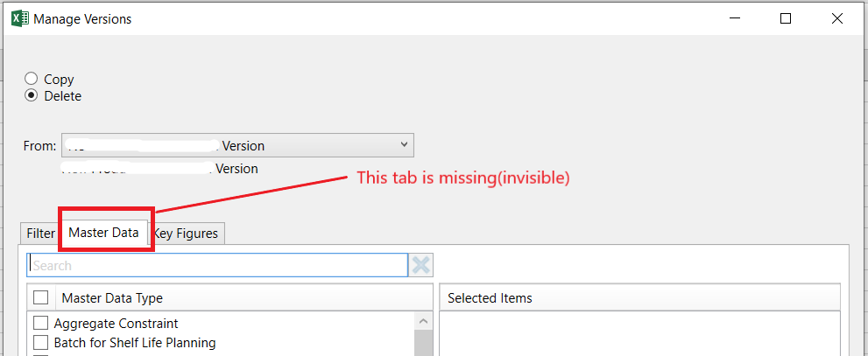Select the Copy radio option

[x=32, y=79]
